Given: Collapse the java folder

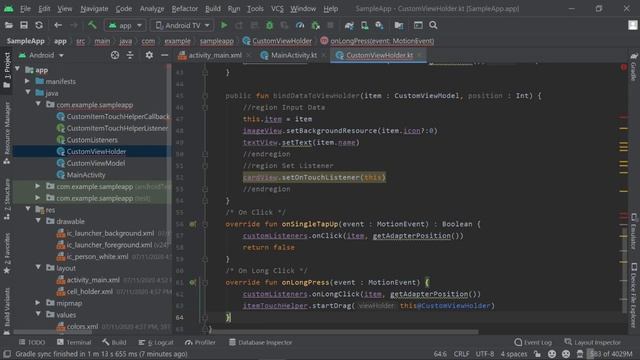Looking at the screenshot, I should (27, 93).
